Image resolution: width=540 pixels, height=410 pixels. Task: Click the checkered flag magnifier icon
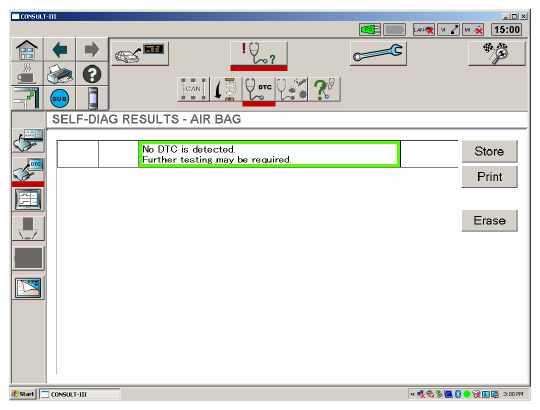point(497,53)
